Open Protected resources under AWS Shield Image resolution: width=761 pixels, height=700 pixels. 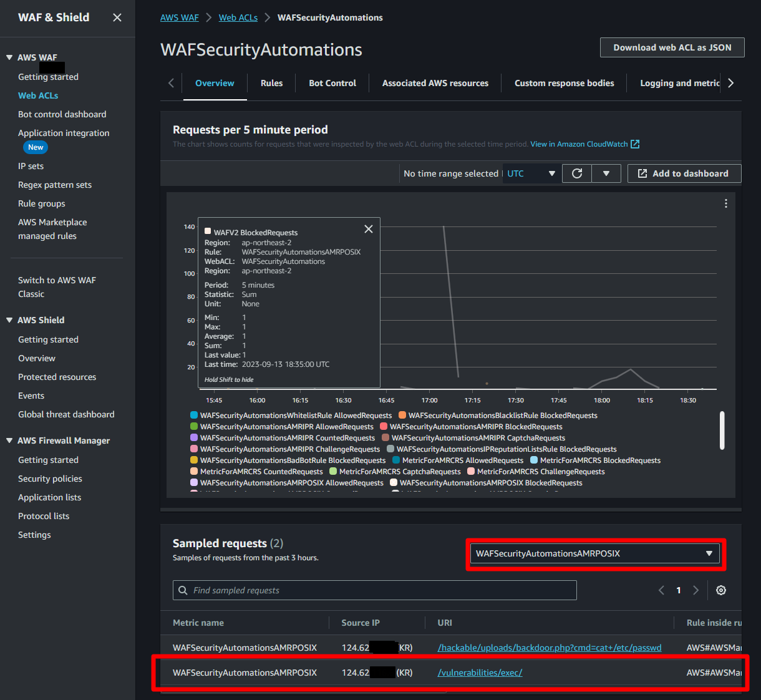tap(57, 377)
